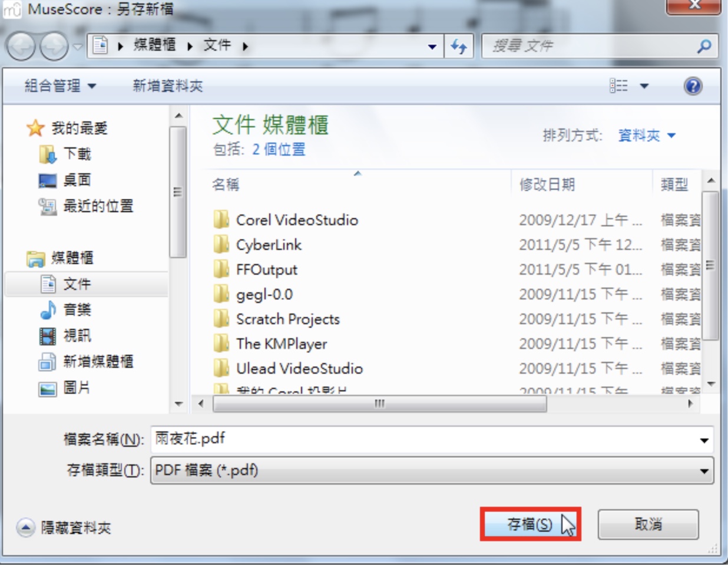
Task: Click the refresh icon beside address bar
Action: point(459,46)
